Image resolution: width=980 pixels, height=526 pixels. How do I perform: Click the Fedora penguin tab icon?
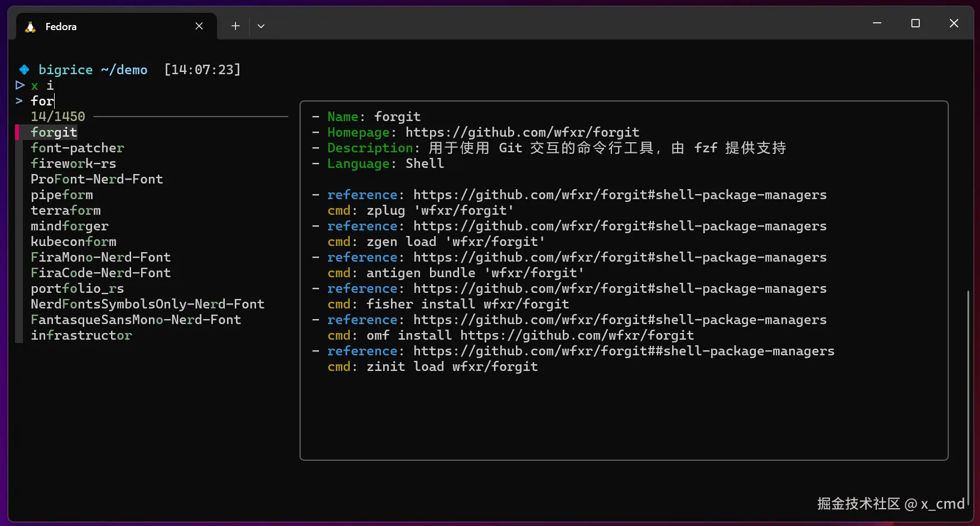pyautogui.click(x=31, y=27)
